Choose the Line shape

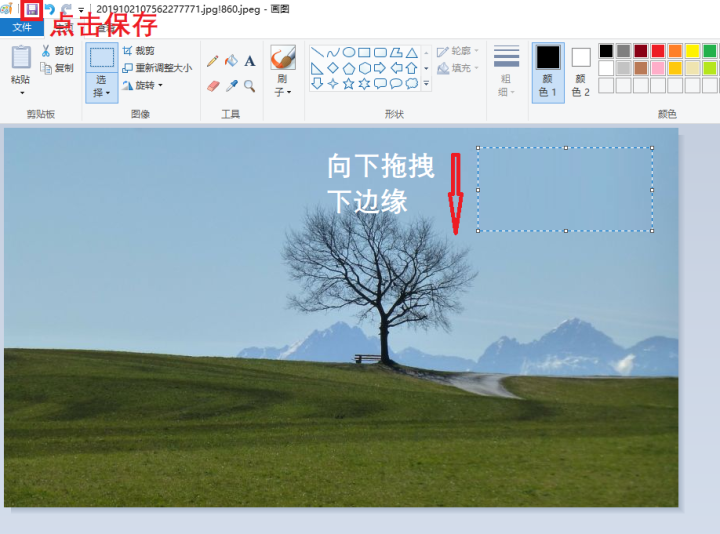tap(317, 52)
